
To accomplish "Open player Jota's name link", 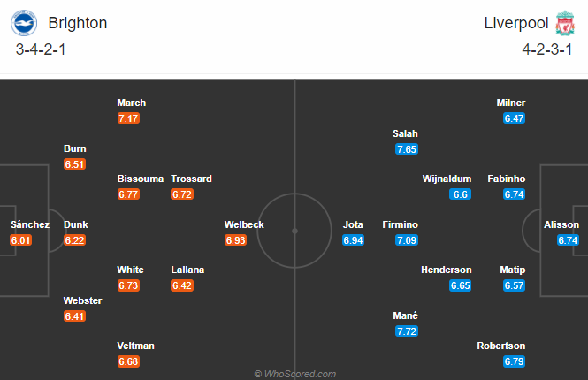I will 353,224.
